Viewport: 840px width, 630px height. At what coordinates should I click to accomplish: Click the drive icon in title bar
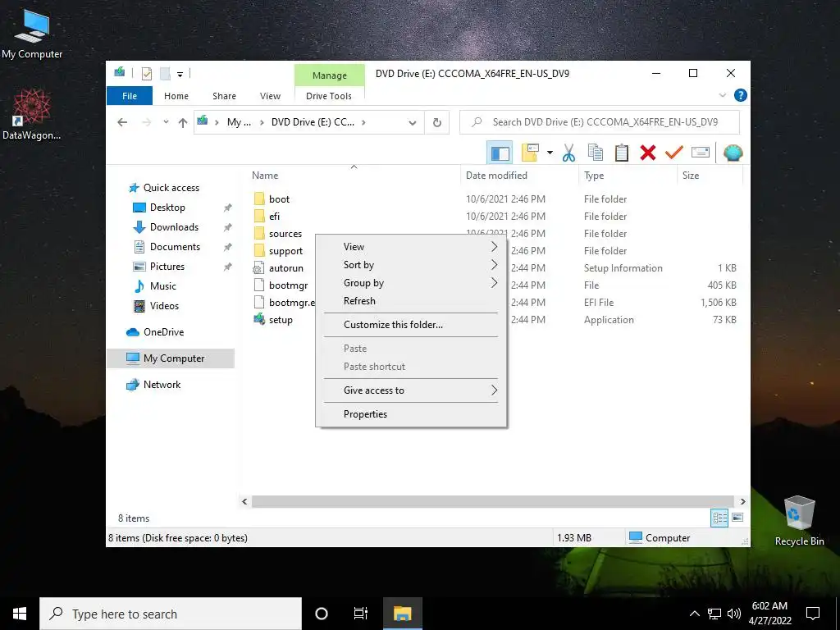(x=120, y=72)
